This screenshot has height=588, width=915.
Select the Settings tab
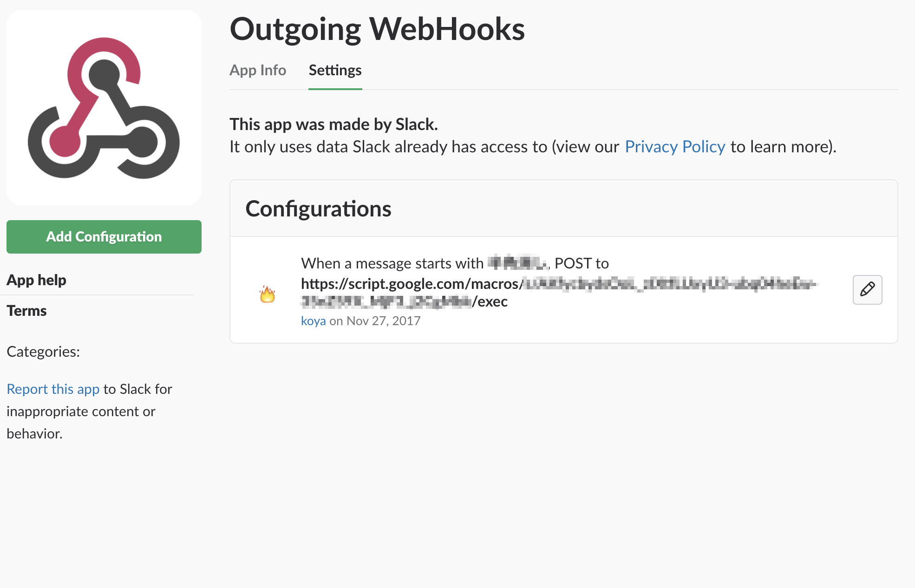tap(335, 70)
